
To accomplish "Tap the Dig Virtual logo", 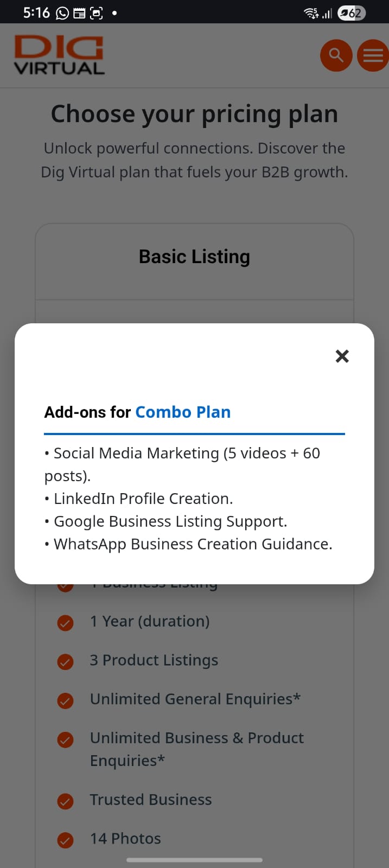I will click(59, 55).
